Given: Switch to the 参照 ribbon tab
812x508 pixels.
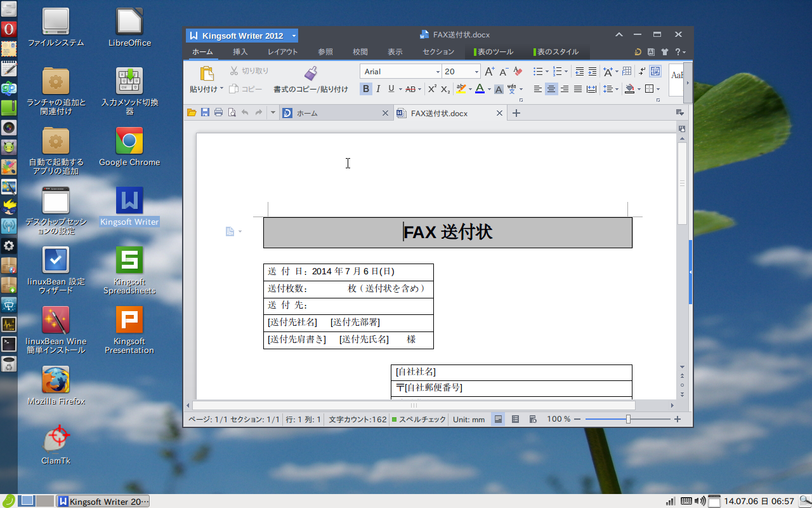Looking at the screenshot, I should point(325,52).
